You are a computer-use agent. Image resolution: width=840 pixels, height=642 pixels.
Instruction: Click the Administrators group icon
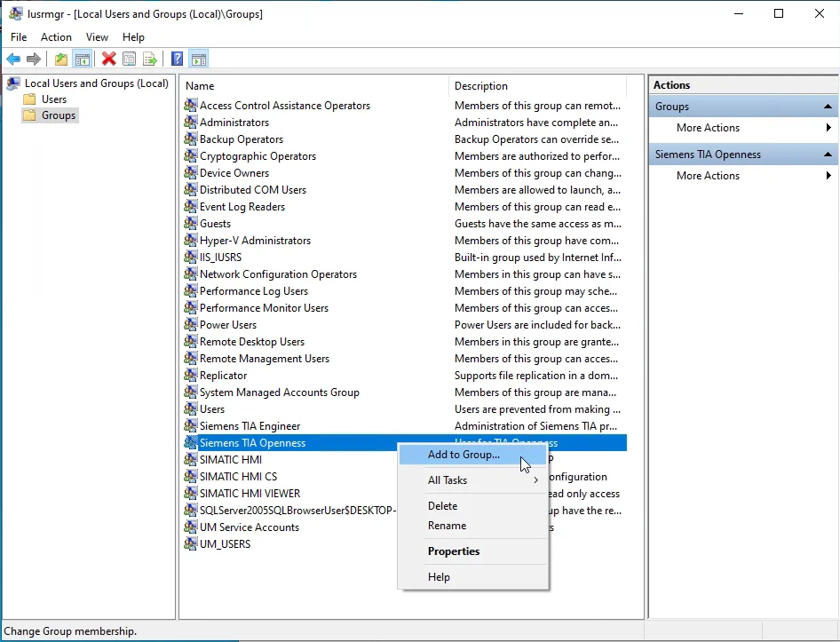tap(190, 123)
